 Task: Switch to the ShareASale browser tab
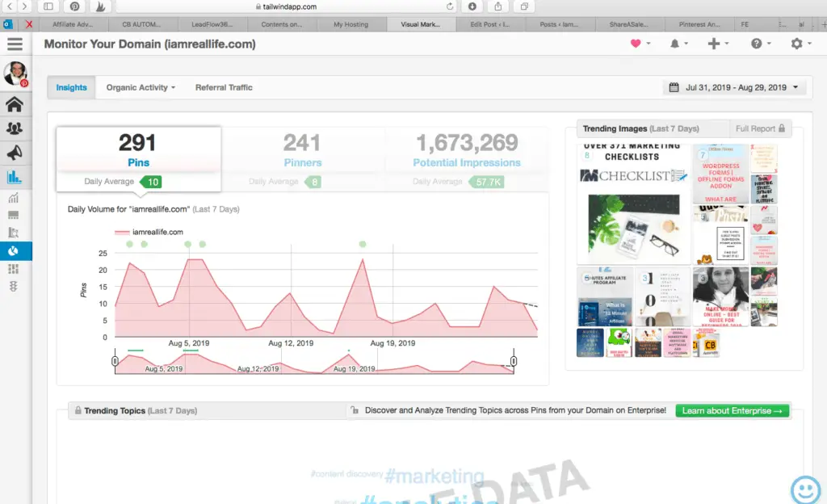coord(628,24)
